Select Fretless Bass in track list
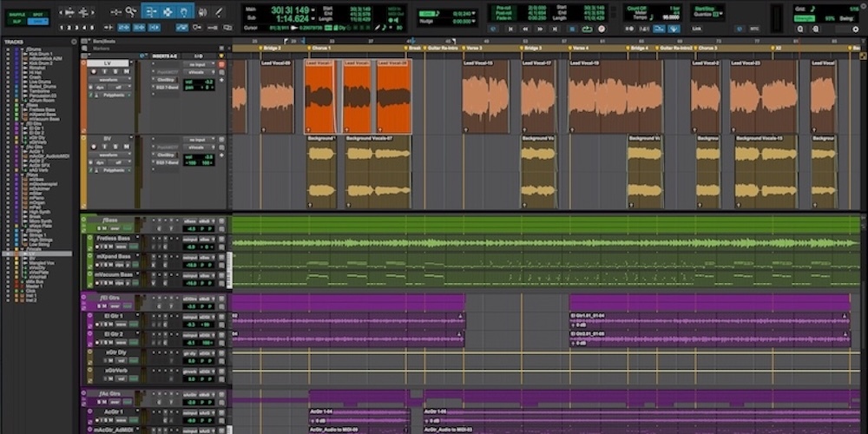Viewport: 868px width, 434px height. pos(42,110)
